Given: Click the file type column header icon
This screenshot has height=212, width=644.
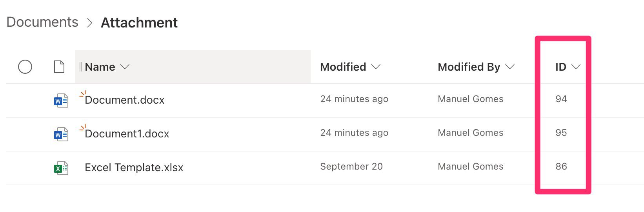Looking at the screenshot, I should tap(59, 67).
